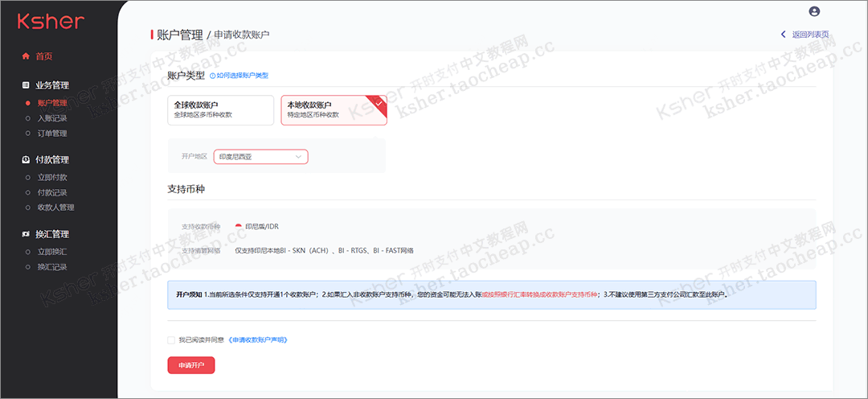Click the 换汇管理 section icon
The width and height of the screenshot is (868, 399).
pos(27,234)
